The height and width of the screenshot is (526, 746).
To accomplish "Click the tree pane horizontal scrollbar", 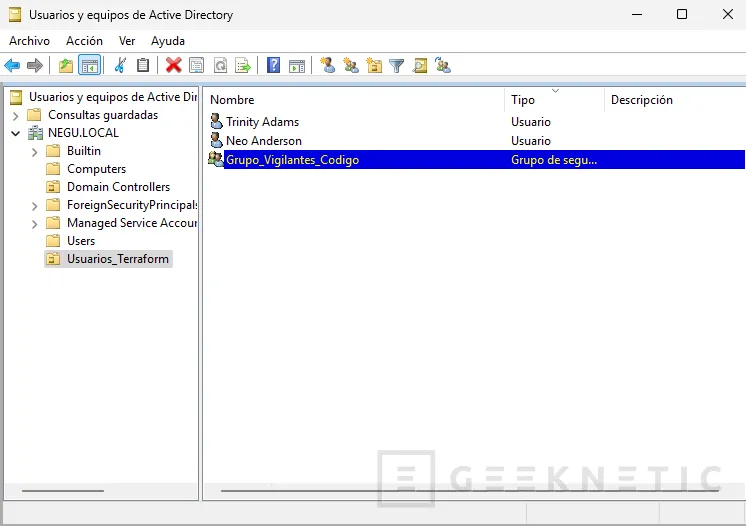I will (x=63, y=490).
